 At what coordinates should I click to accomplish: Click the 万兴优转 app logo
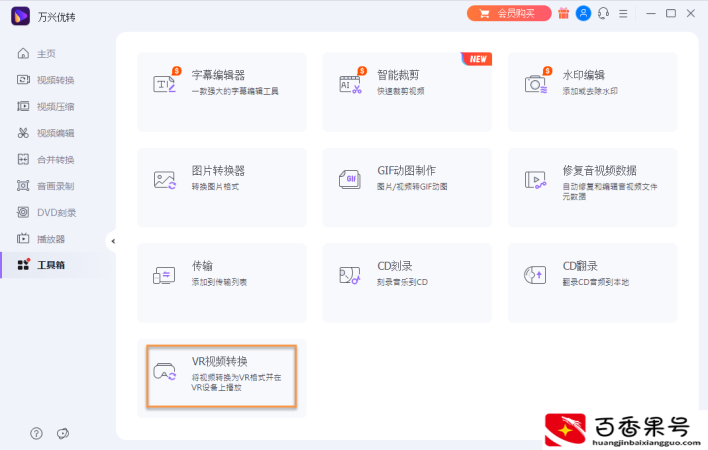click(x=20, y=16)
